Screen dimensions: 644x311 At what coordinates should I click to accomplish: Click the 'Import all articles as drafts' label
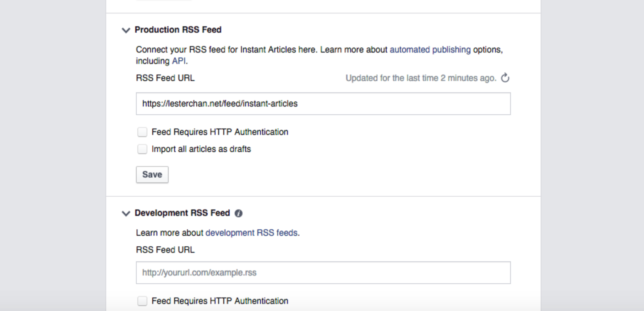(x=201, y=149)
